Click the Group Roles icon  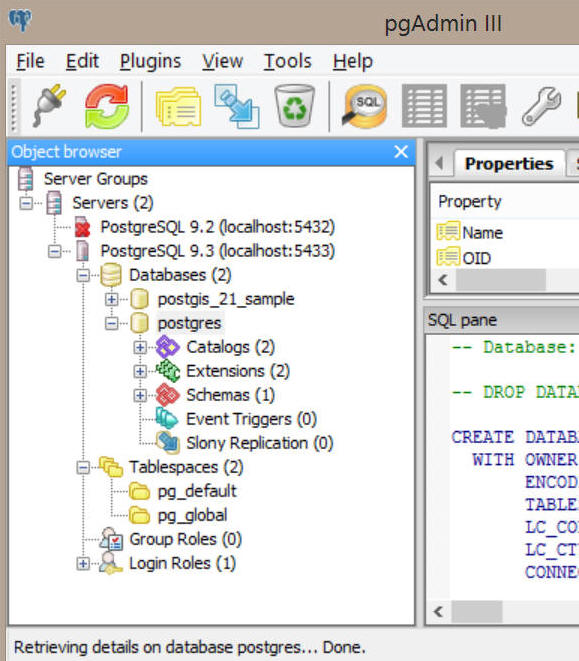click(111, 539)
